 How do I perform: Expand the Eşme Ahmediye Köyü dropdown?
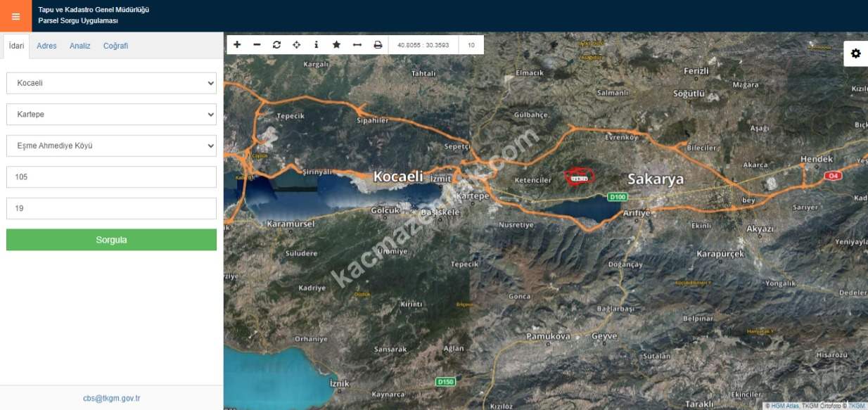coord(111,146)
